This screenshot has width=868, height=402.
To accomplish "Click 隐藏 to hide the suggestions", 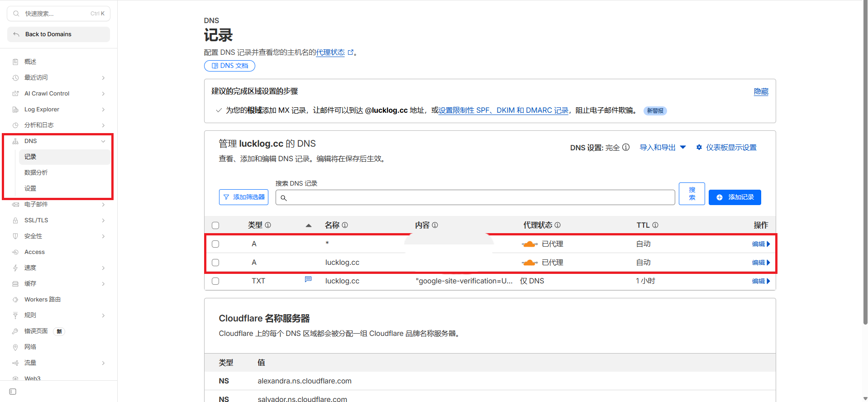I will point(761,91).
